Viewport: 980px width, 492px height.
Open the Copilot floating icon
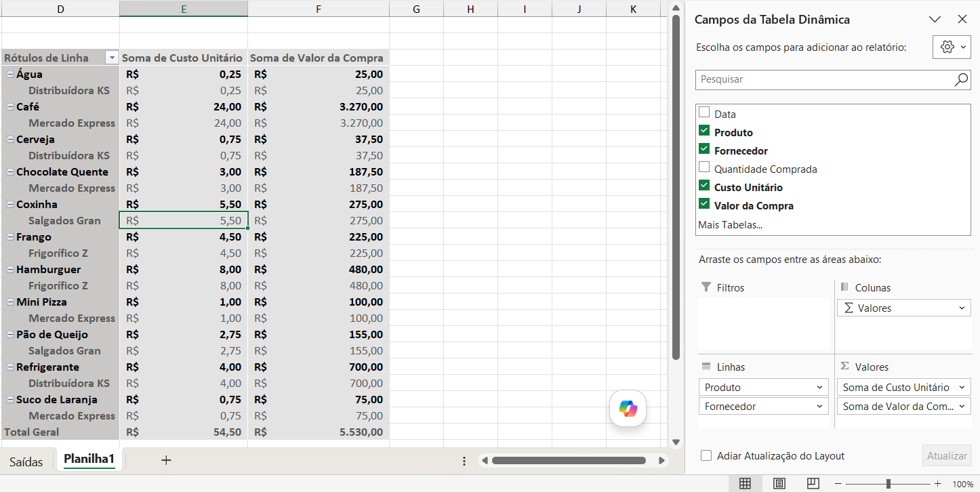[x=628, y=409]
